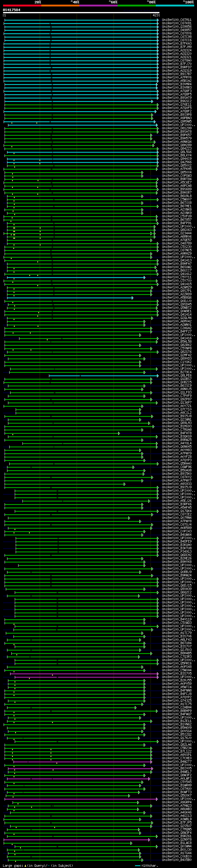
Task: Open UniRef100_B9RFD7 hit link
Action: 176,67
